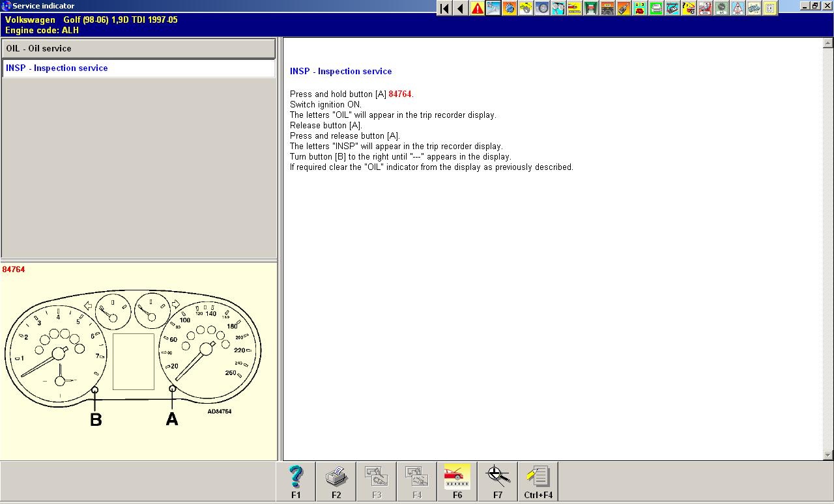Open the red car with numbers icon
The height and width of the screenshot is (504, 834).
pos(640,8)
